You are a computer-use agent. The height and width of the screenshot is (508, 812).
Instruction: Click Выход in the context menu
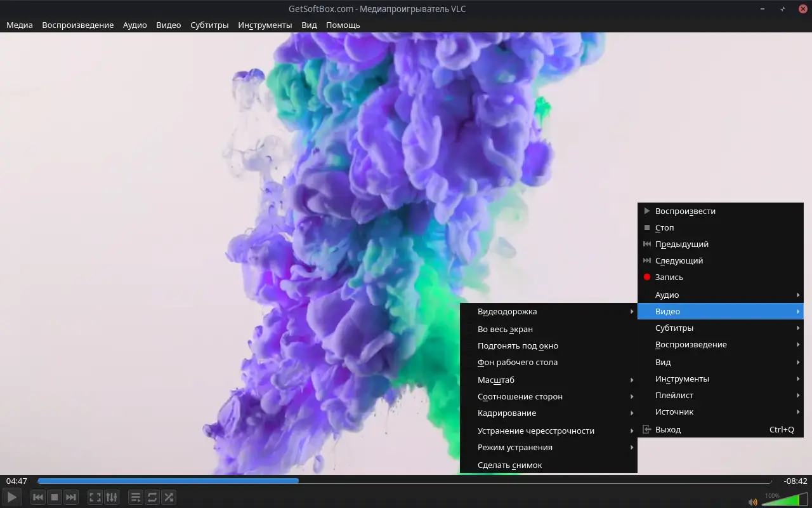coord(668,429)
